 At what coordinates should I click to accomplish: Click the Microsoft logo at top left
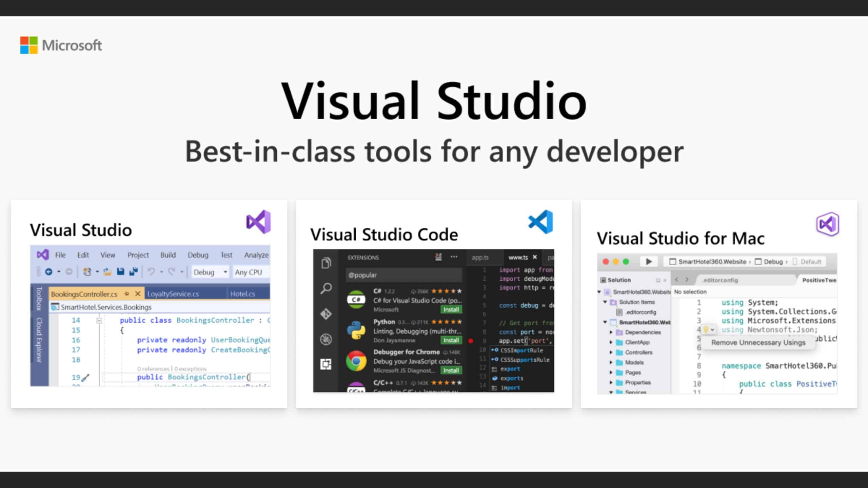61,45
